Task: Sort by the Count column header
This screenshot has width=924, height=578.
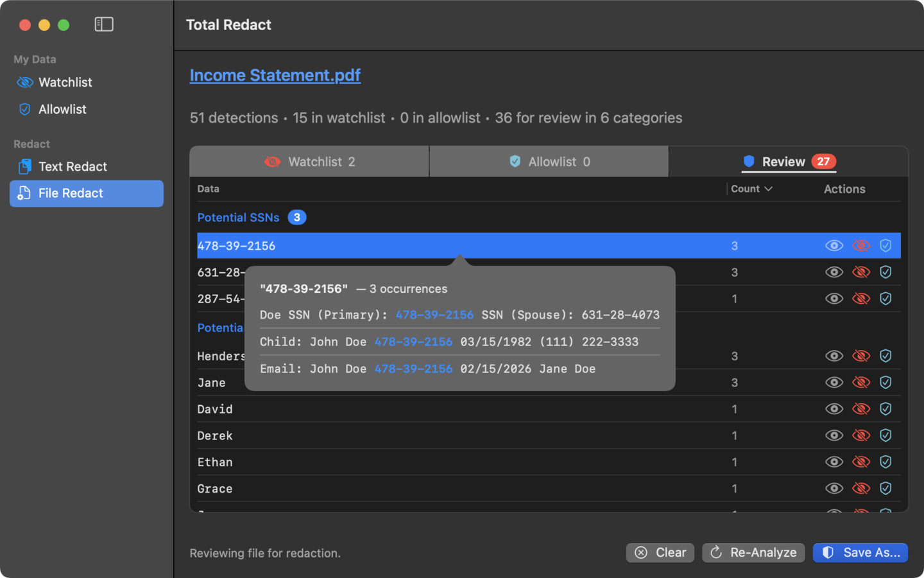Action: coord(751,189)
